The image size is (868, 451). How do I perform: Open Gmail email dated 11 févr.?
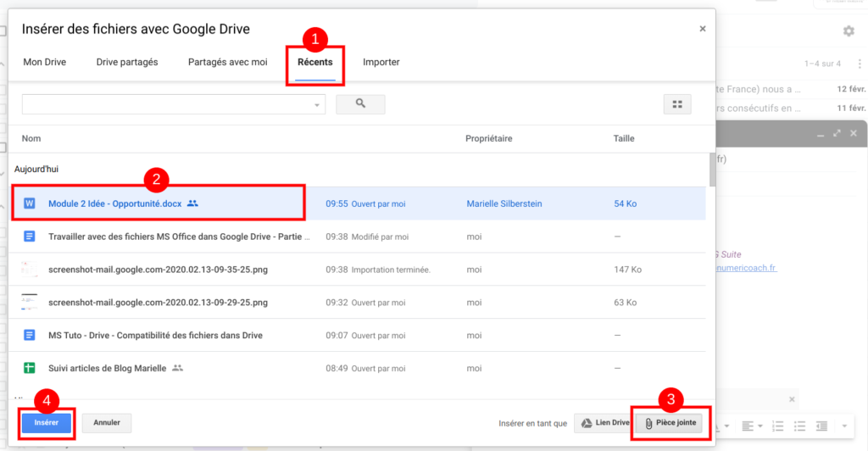[x=791, y=108]
